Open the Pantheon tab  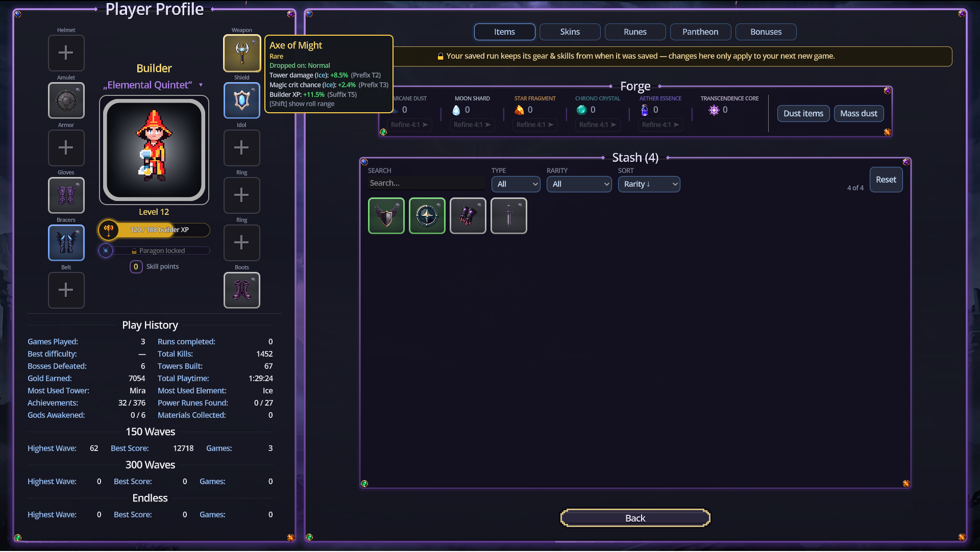(x=700, y=32)
